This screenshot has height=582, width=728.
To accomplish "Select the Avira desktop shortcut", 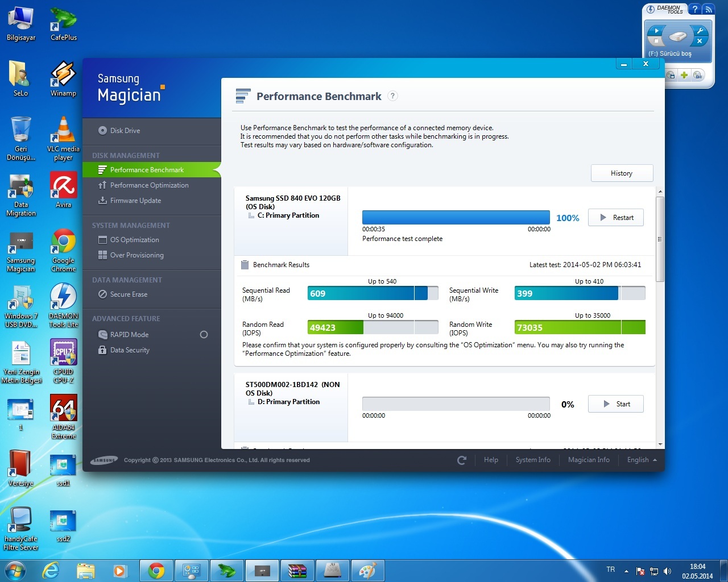I will (x=63, y=190).
